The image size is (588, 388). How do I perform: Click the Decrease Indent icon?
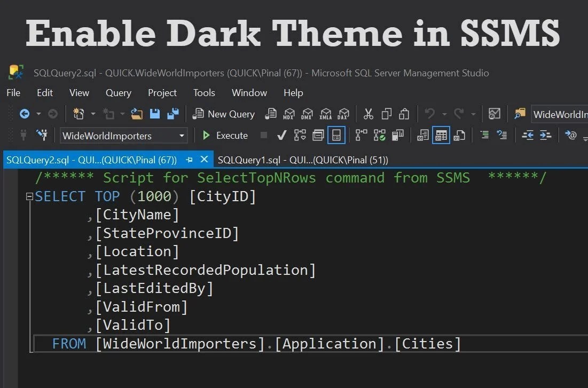click(528, 135)
